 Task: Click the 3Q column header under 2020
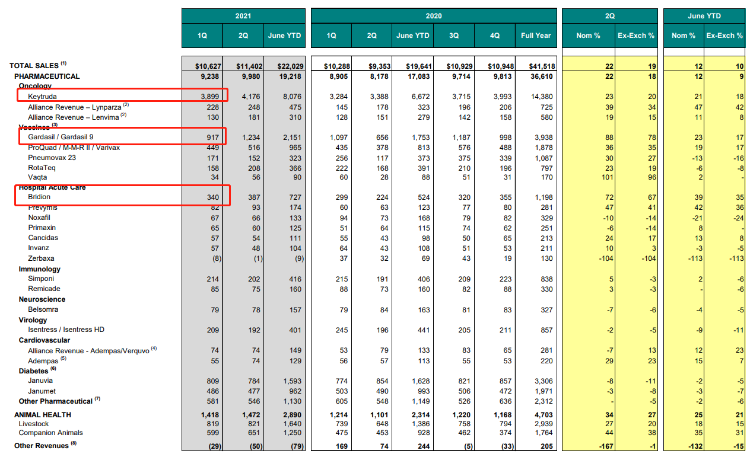point(454,35)
